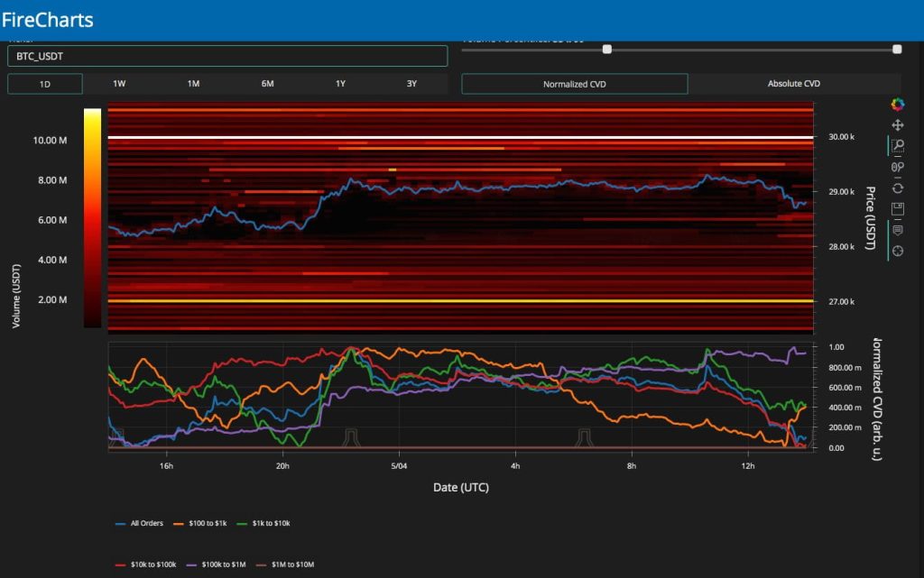Toggle the Crosshair tool icon
This screenshot has height=578, width=924.
coord(897,251)
